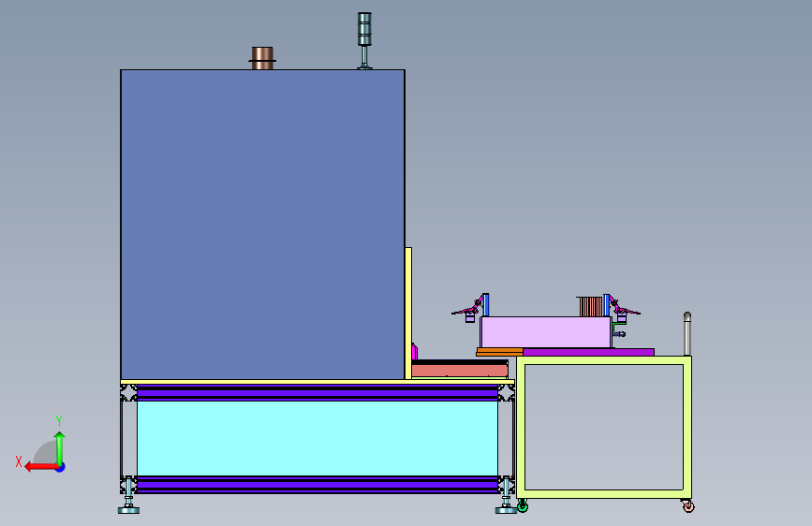Viewport: 812px width, 526px height.
Task: Click the Y axis label
Action: [x=59, y=421]
